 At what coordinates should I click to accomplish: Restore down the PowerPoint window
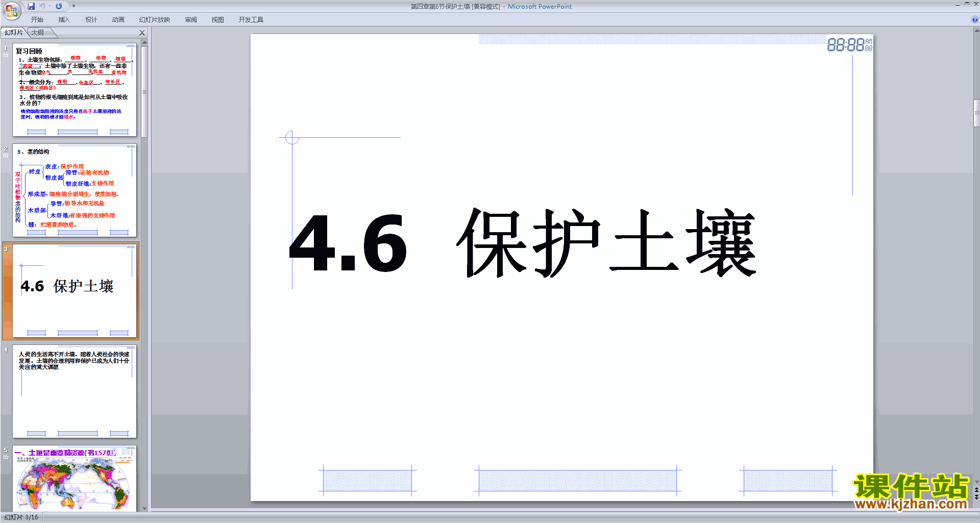tap(967, 4)
